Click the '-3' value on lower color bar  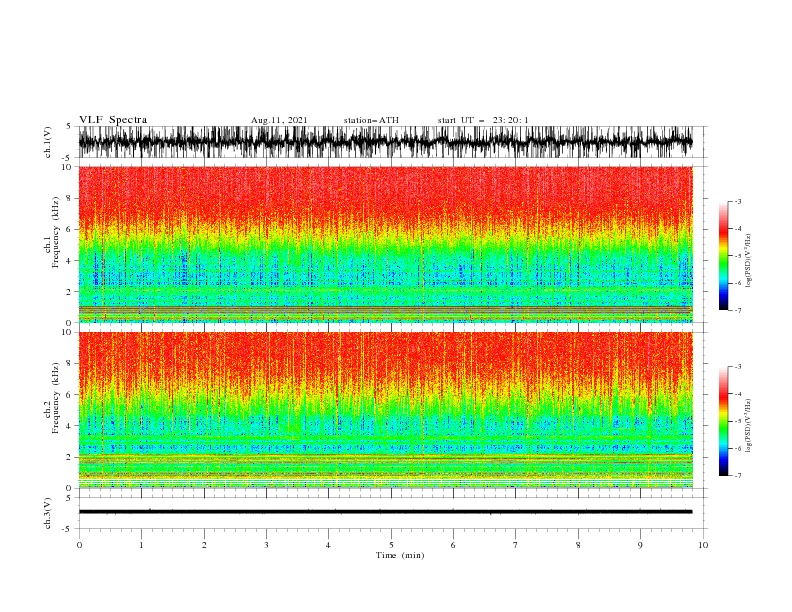(x=737, y=367)
